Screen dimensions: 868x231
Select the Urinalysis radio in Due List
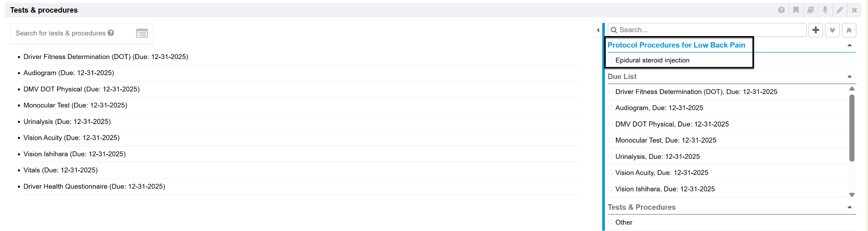click(x=611, y=157)
